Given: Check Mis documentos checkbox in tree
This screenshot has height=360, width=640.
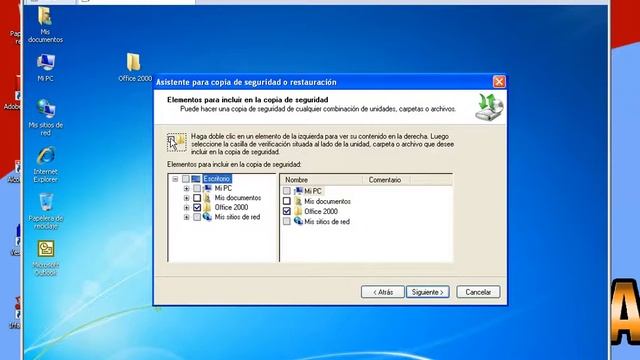Looking at the screenshot, I should (197, 198).
